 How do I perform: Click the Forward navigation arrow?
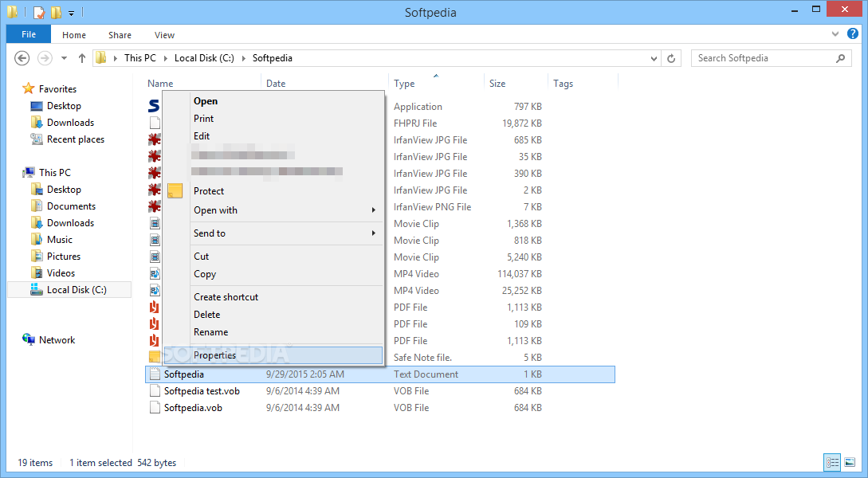(45, 58)
